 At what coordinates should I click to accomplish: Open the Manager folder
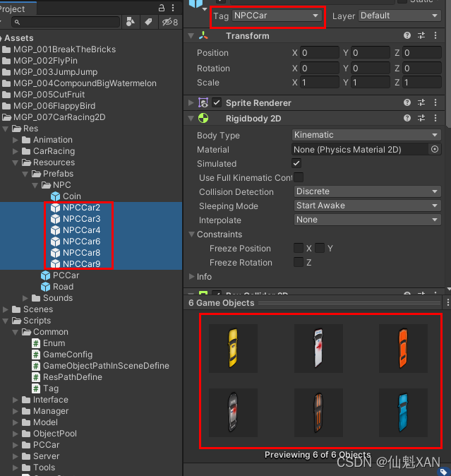pyautogui.click(x=45, y=411)
